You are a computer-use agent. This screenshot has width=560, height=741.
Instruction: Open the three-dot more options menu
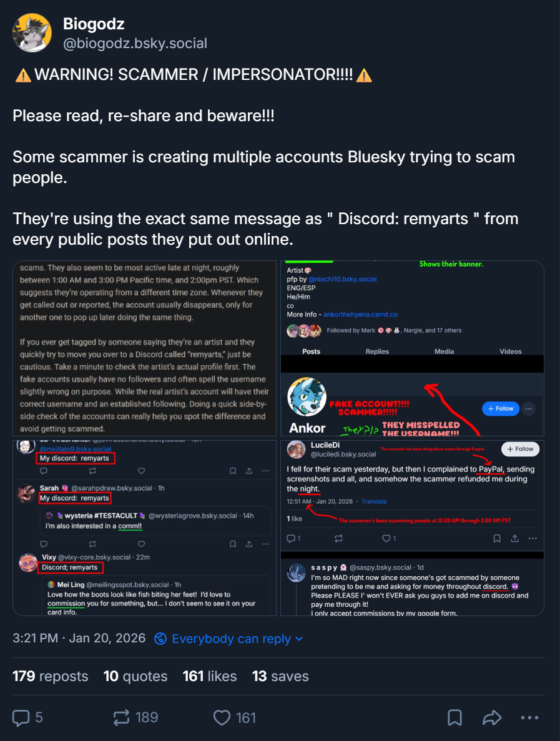530,717
